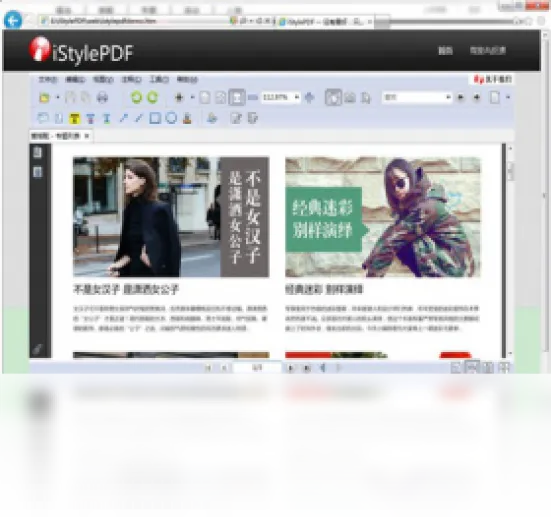Click the second link in the iStylePDF header

488,51
